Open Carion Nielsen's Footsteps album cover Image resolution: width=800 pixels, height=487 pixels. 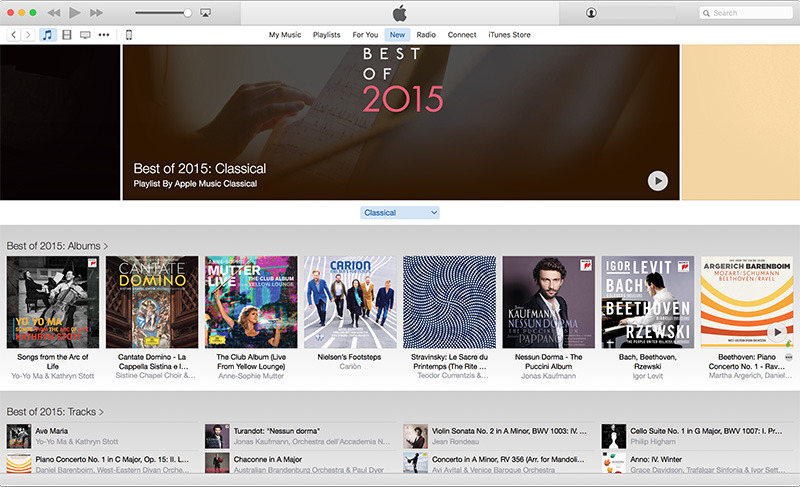click(x=350, y=302)
